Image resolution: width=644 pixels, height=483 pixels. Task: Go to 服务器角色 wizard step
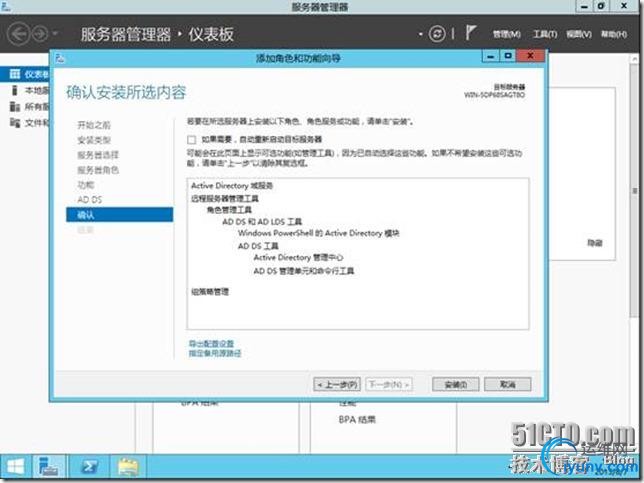point(98,170)
